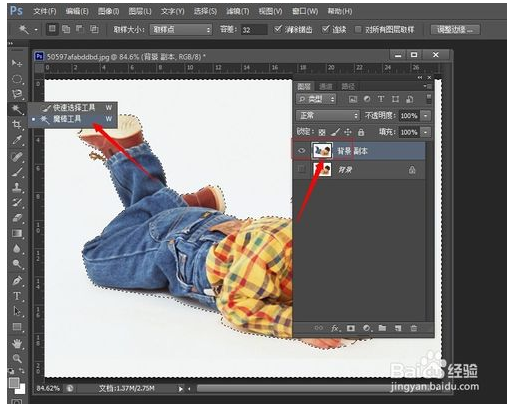Choose 快速选择工具 from the flyout
The width and height of the screenshot is (522, 409).
pos(74,108)
